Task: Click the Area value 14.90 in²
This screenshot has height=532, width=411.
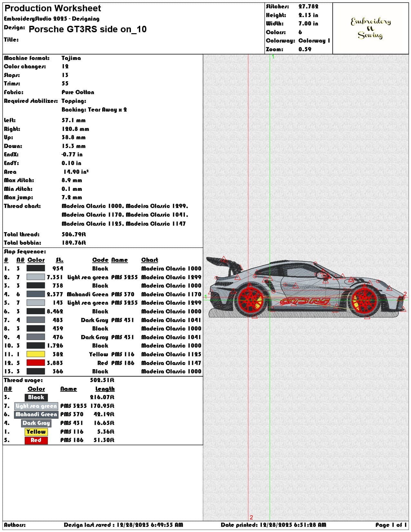Action: (76, 172)
